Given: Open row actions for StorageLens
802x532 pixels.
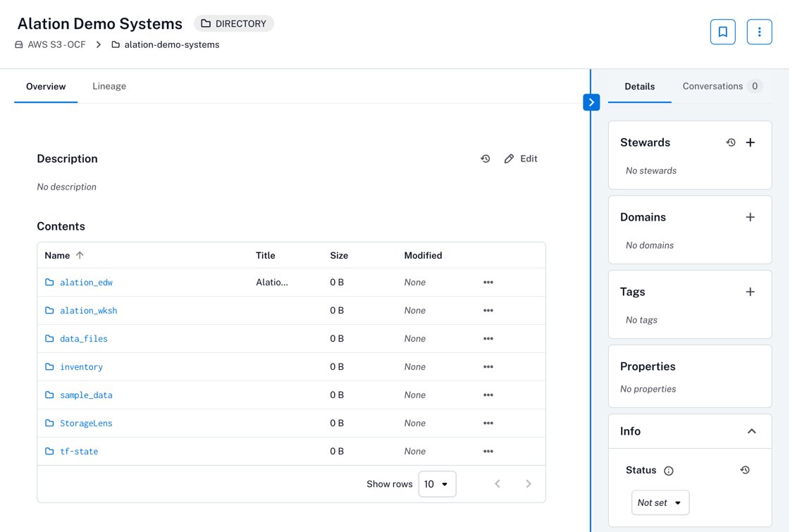Looking at the screenshot, I should click(x=488, y=423).
